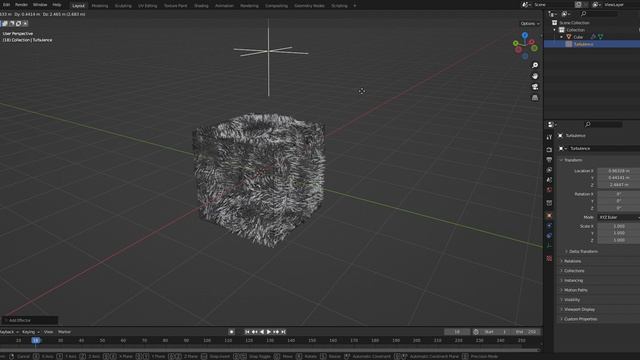Click the Cube modifiers wrench icon in outliner
The width and height of the screenshot is (640, 360).
pos(593,37)
